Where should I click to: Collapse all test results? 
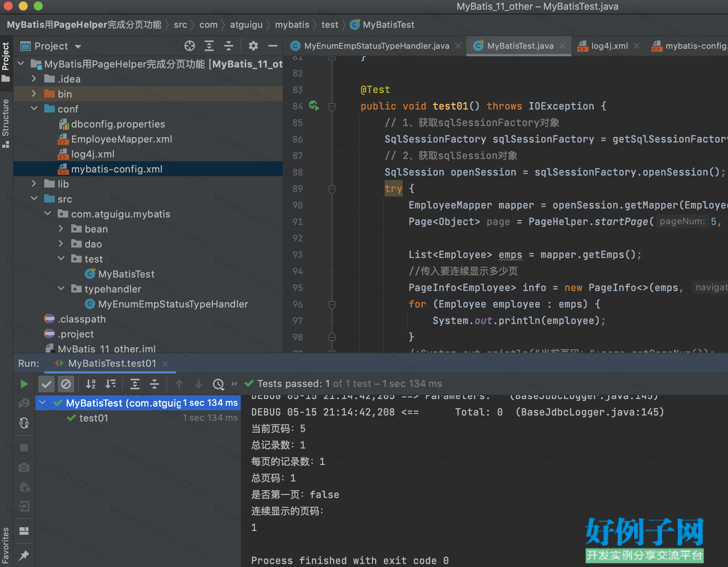click(x=154, y=384)
